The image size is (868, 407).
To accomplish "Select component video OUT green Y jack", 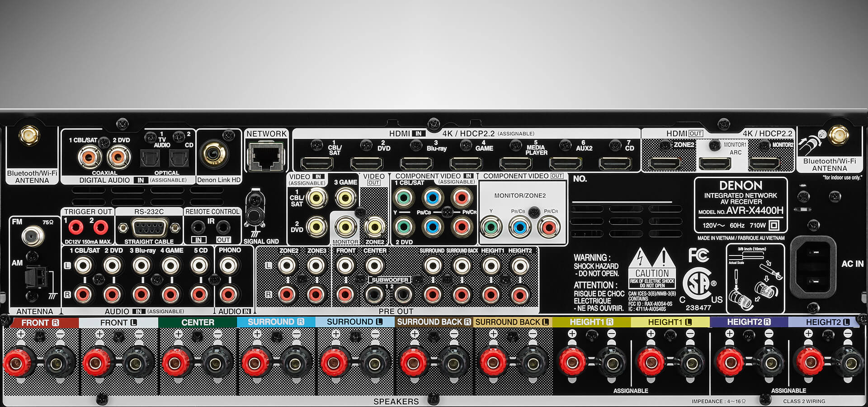I will coord(491,227).
